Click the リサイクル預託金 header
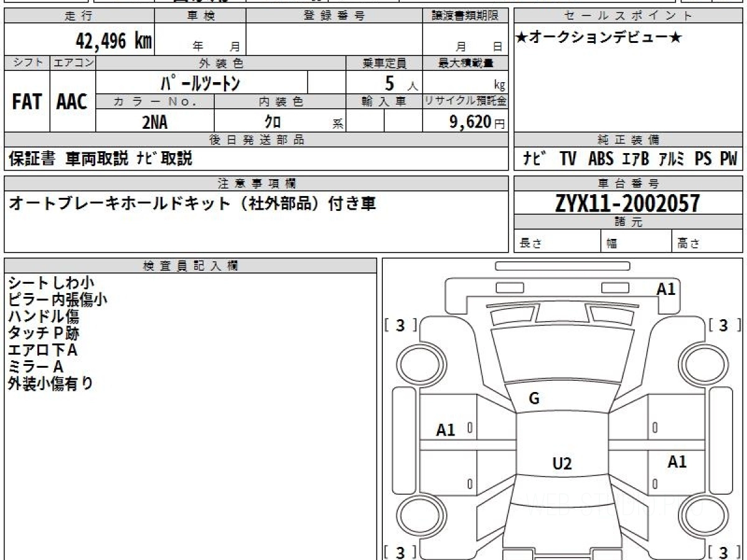This screenshot has height=560, width=747. click(466, 101)
